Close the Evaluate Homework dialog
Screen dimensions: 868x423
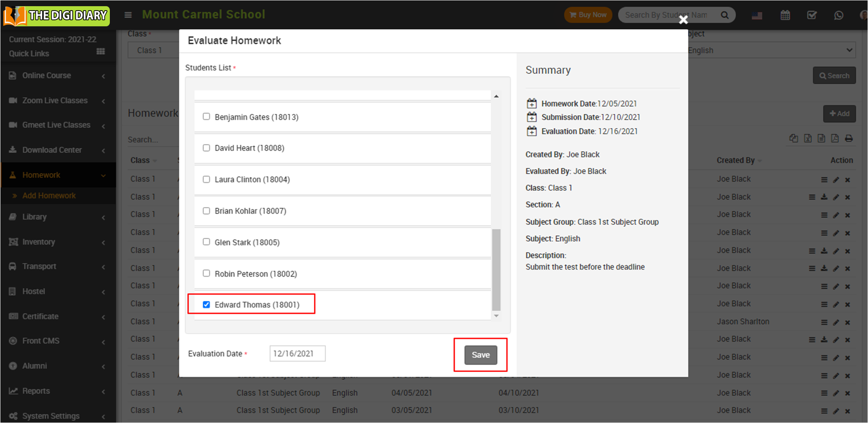click(x=683, y=20)
